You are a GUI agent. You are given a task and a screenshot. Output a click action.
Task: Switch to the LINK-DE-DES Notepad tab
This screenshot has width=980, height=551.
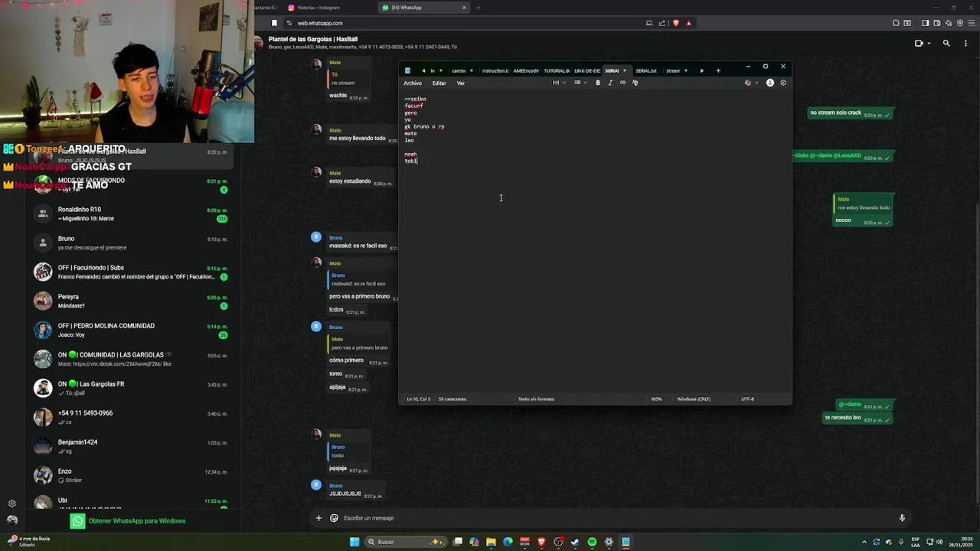click(x=587, y=70)
